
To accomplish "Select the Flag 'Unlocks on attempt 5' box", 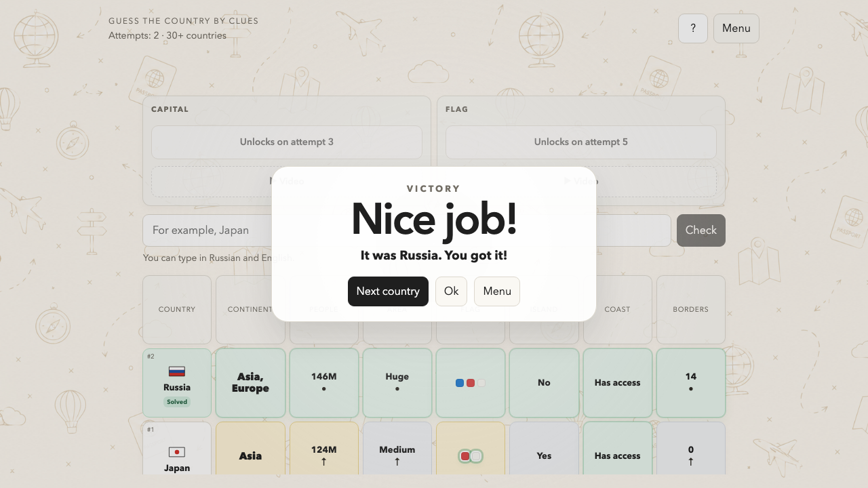I will pos(581,142).
